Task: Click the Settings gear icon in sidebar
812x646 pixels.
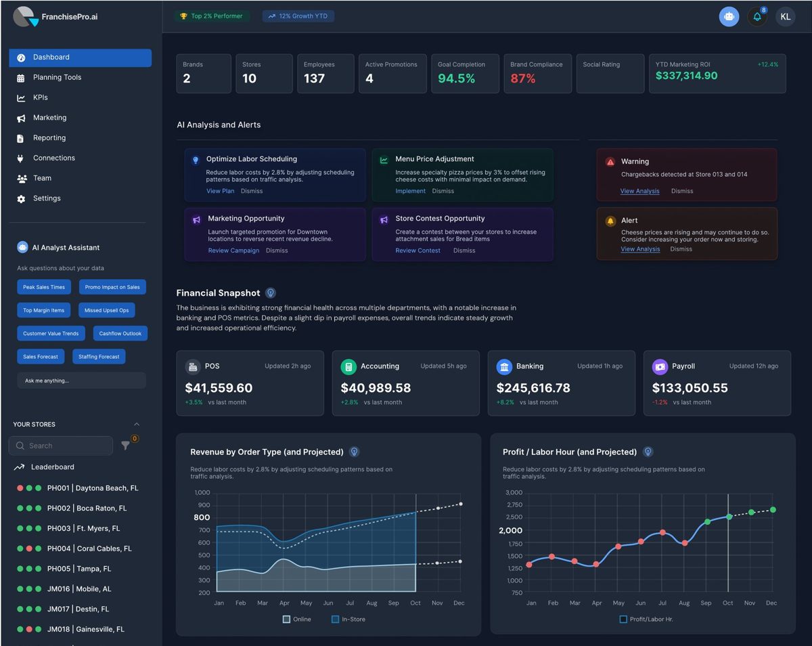Action: click(x=20, y=199)
